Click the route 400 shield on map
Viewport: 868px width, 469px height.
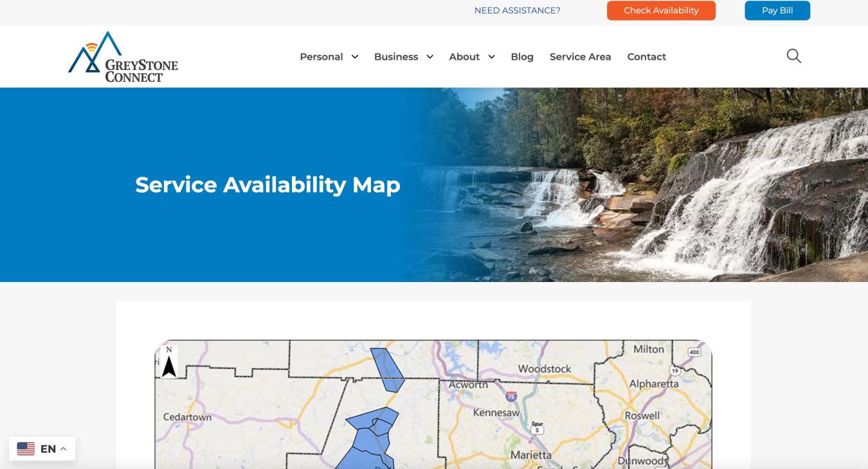(x=694, y=351)
